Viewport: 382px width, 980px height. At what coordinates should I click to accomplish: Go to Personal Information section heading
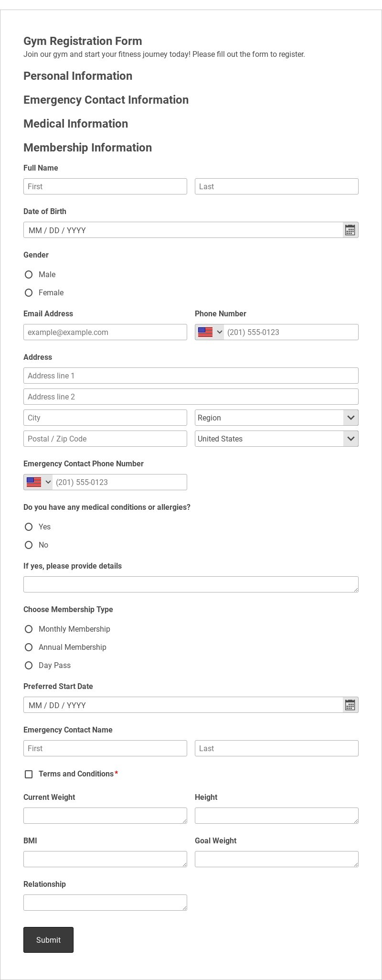[x=78, y=76]
